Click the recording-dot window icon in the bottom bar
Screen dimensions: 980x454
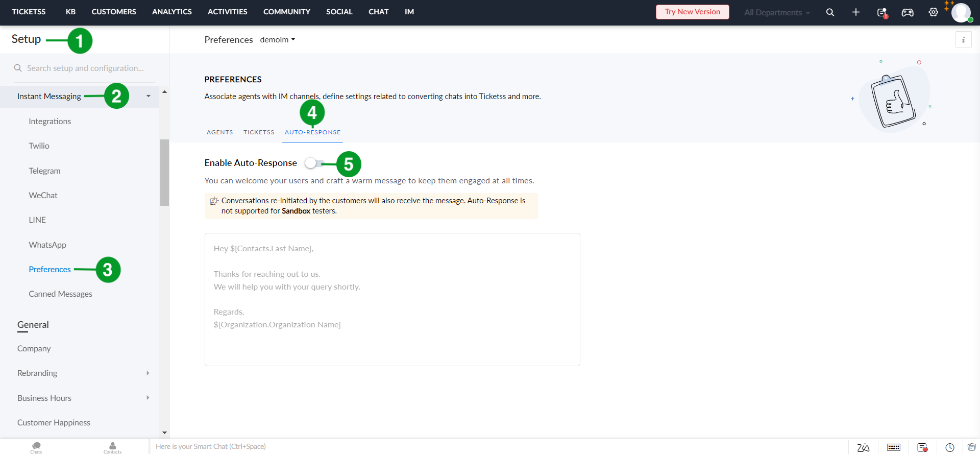pos(922,447)
